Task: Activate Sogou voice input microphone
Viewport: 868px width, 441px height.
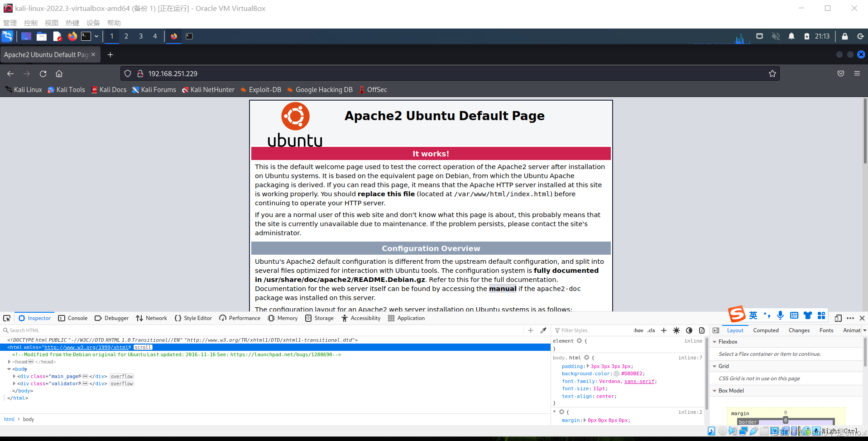Action: pyautogui.click(x=780, y=315)
